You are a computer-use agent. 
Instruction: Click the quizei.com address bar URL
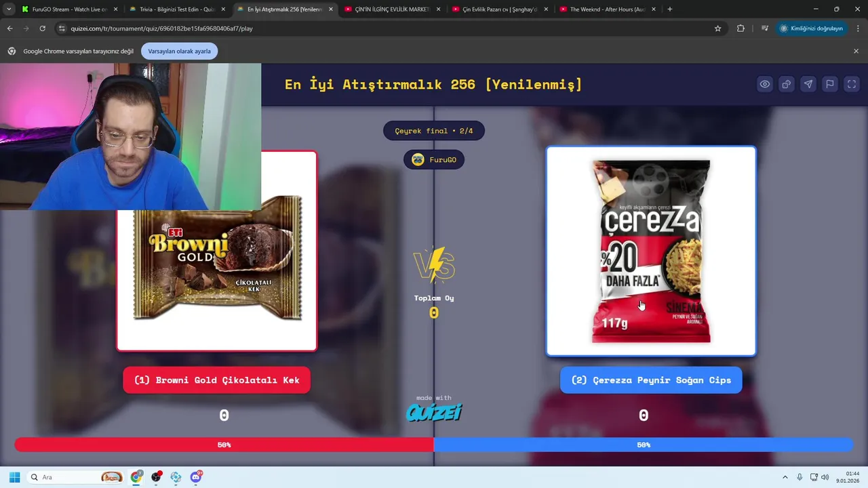pos(161,28)
